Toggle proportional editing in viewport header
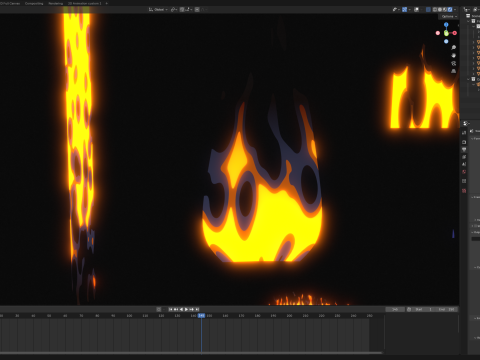Image resolution: width=480 pixels, height=360 pixels. (197, 10)
